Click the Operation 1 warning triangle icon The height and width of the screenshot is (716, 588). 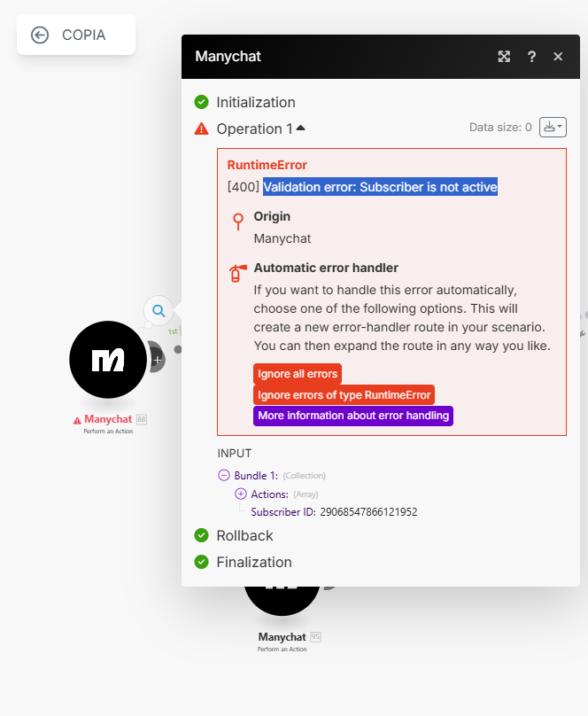pos(201,128)
